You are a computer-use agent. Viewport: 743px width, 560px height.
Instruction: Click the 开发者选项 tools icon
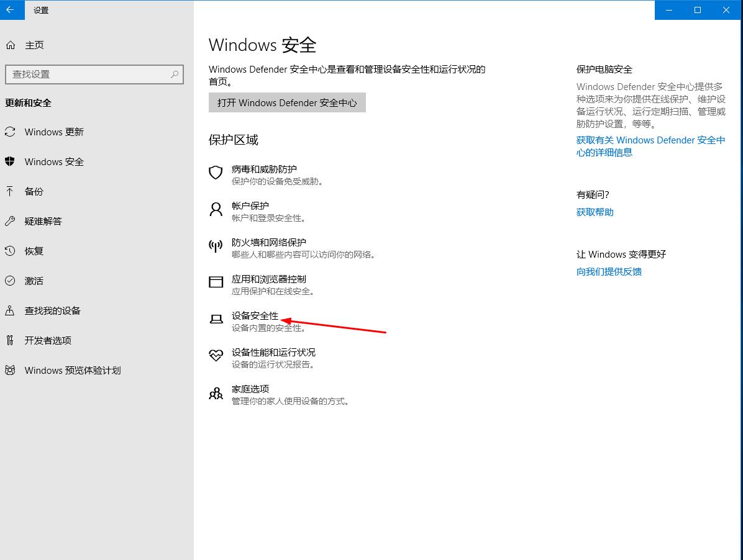point(10,340)
